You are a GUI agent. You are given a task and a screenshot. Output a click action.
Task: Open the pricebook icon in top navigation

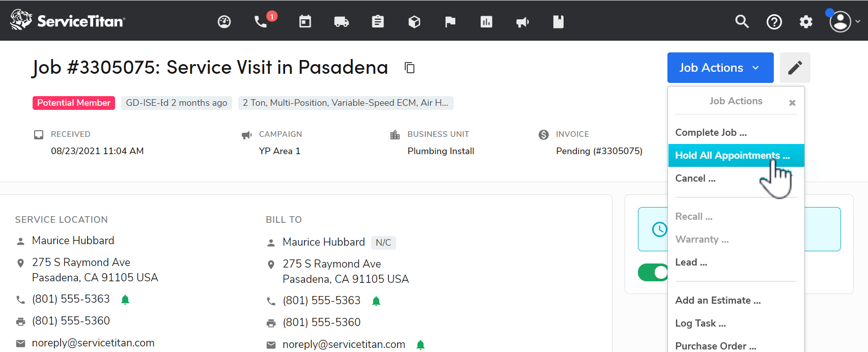coord(558,21)
